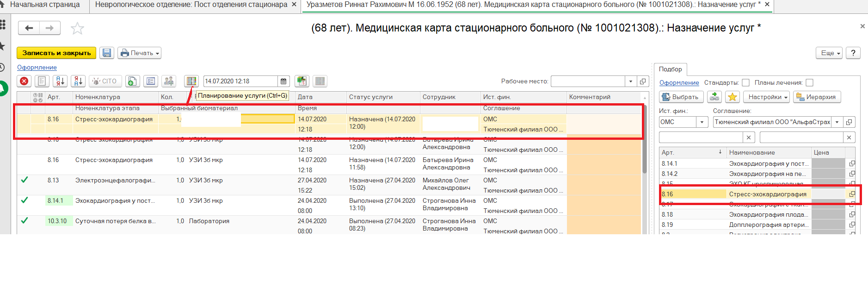Open the Ист. фин. ОМС dropdown
Screen dimensions: 868x300
click(x=702, y=122)
